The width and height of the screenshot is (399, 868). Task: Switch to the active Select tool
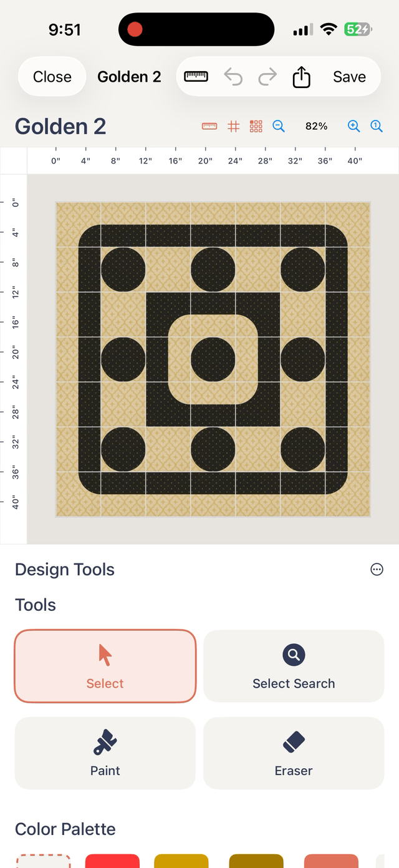(x=105, y=665)
